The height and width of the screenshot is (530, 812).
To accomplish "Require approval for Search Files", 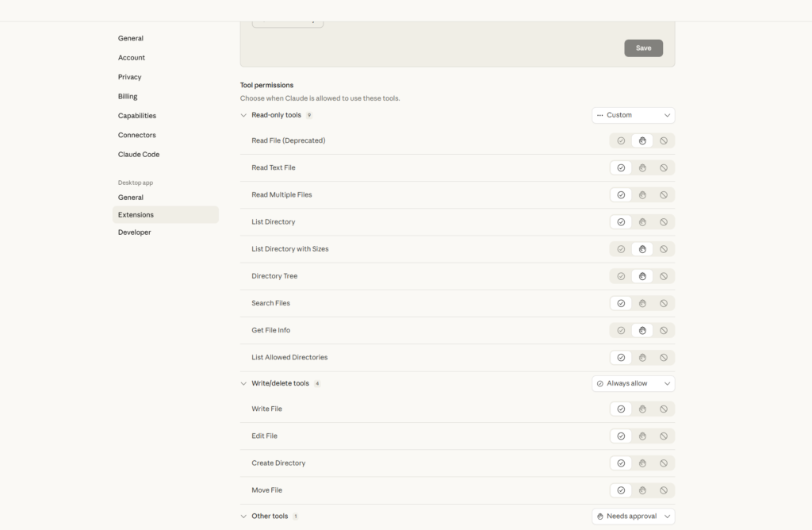I will pyautogui.click(x=642, y=303).
